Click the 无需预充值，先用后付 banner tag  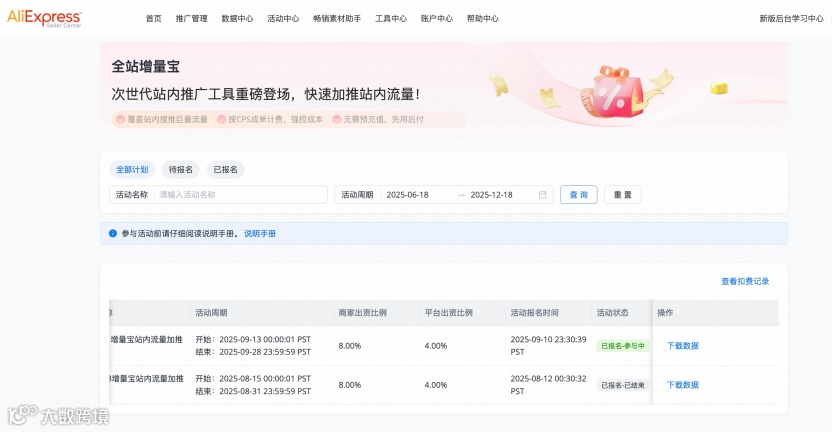(x=378, y=119)
